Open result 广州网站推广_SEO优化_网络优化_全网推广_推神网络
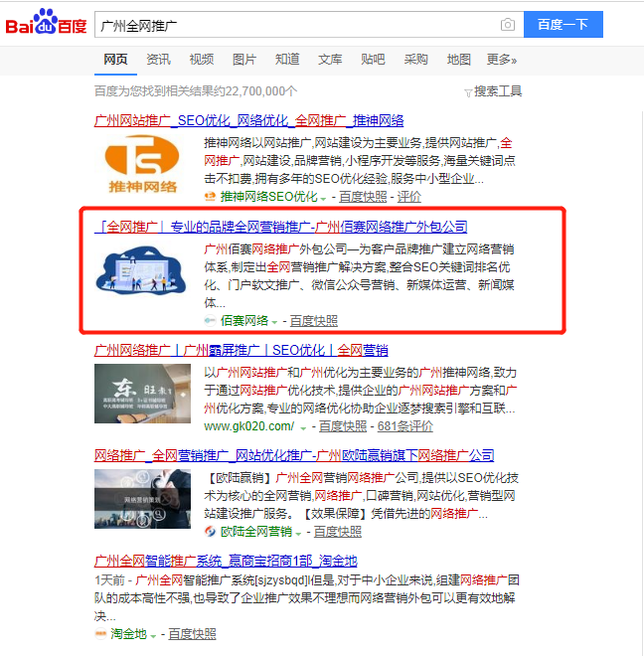The width and height of the screenshot is (644, 656). click(x=248, y=121)
